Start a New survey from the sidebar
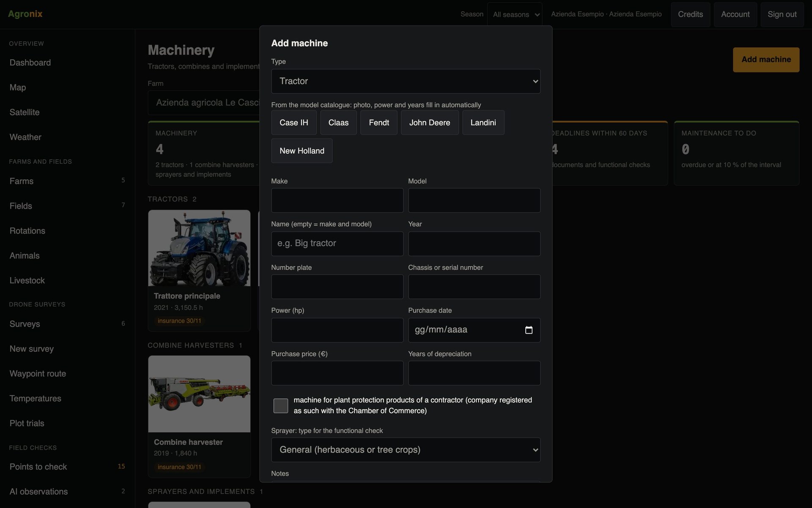The height and width of the screenshot is (508, 812). 32,349
